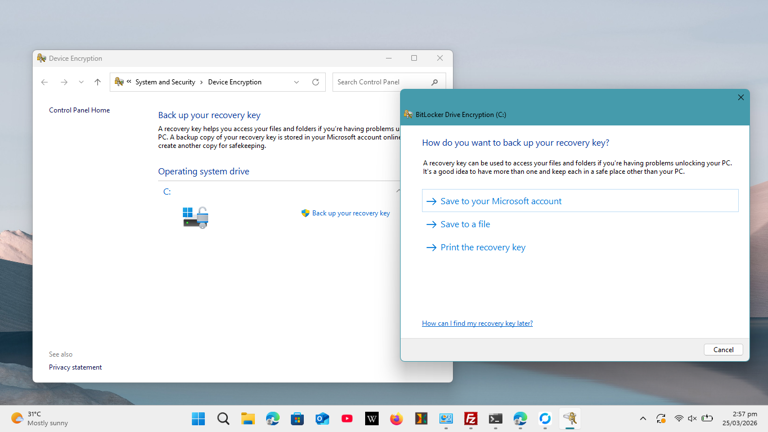Open FileZilla from taskbar

(471, 419)
